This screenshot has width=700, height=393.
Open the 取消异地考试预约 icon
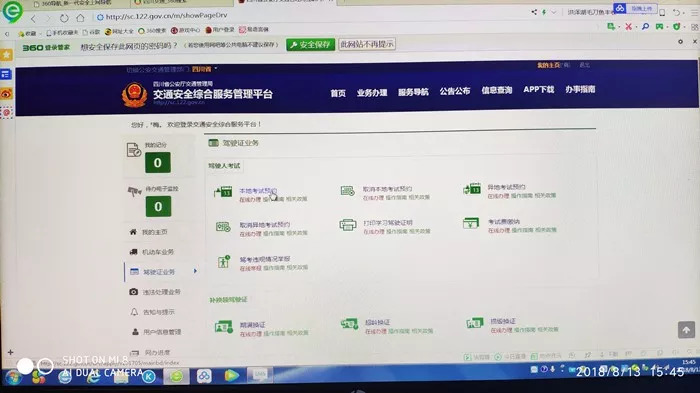pos(223,227)
